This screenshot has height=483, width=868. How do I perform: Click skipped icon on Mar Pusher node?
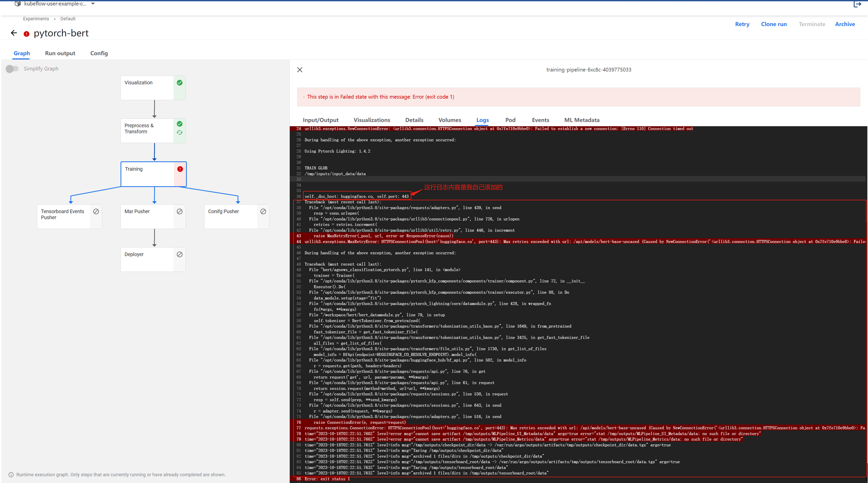click(179, 211)
